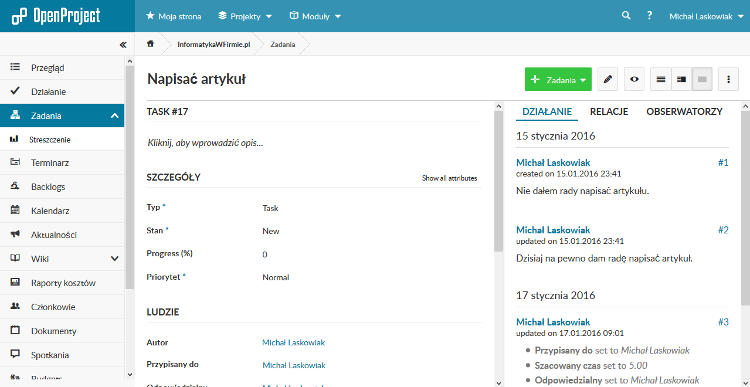The height and width of the screenshot is (387, 750).
Task: Switch to full screen view layout
Action: 702,79
